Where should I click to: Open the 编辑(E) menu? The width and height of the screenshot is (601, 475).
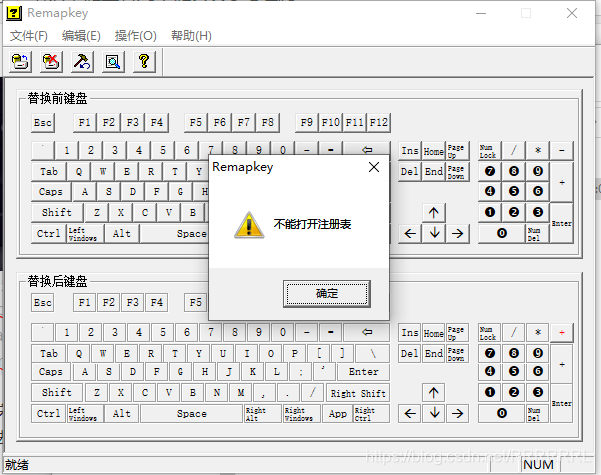[81, 36]
